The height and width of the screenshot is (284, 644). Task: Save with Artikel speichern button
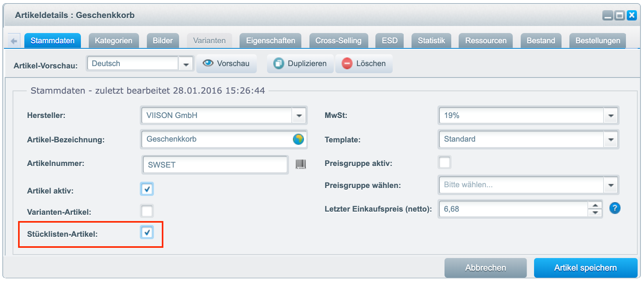pos(585,268)
